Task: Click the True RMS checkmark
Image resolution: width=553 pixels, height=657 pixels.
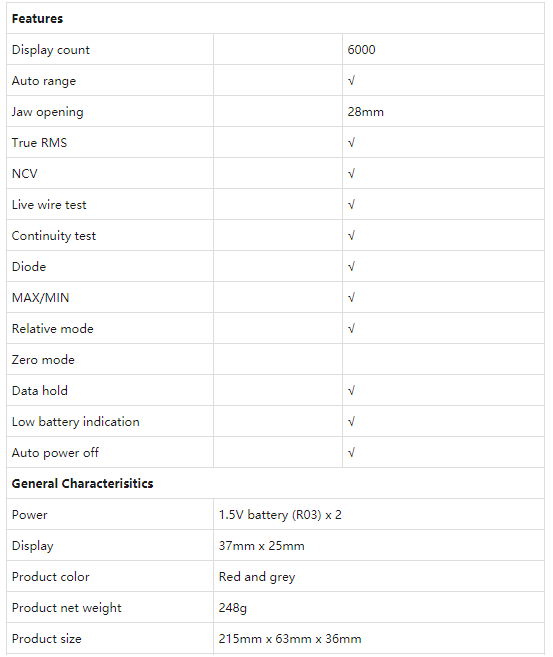Action: [x=351, y=142]
